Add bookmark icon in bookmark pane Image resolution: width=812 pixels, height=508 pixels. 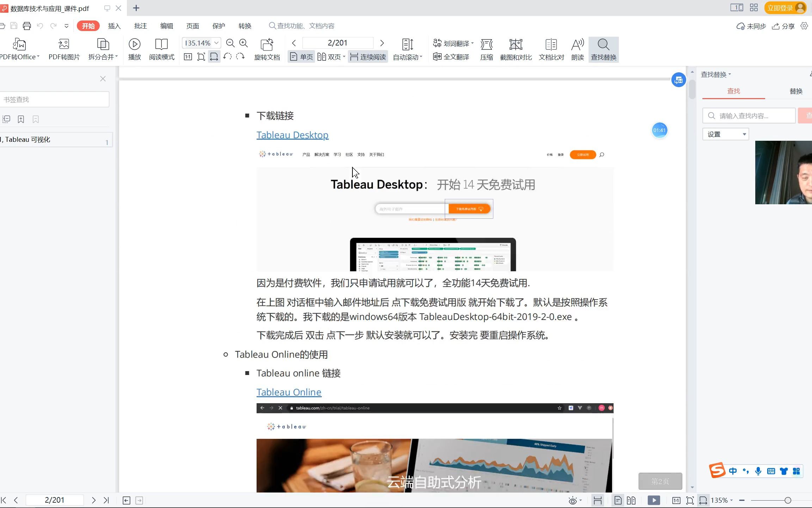[x=21, y=119]
